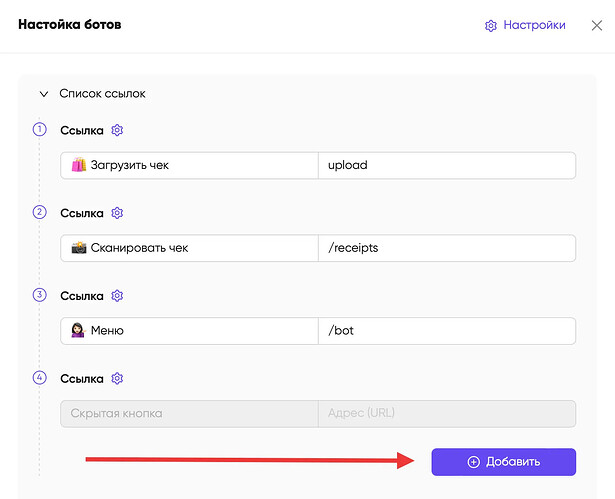Edit the upload address field
This screenshot has height=499, width=615.
pos(447,165)
